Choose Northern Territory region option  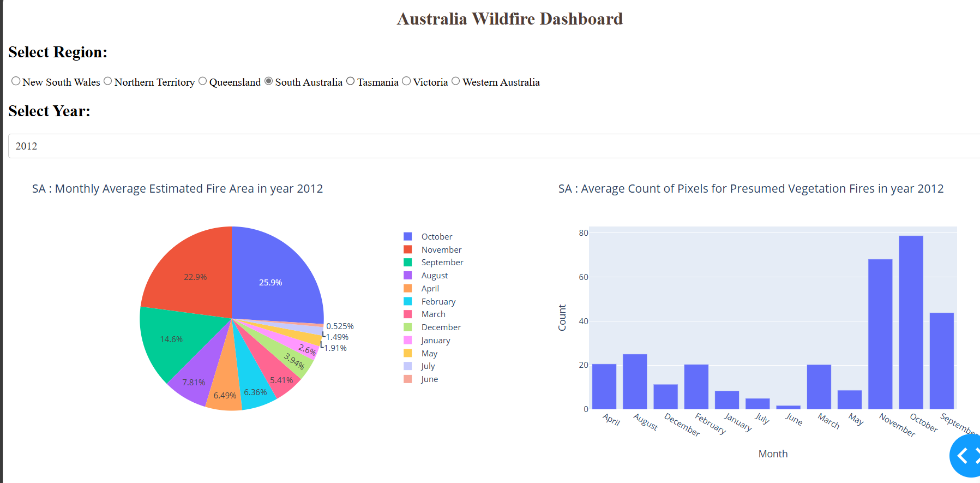(x=108, y=81)
